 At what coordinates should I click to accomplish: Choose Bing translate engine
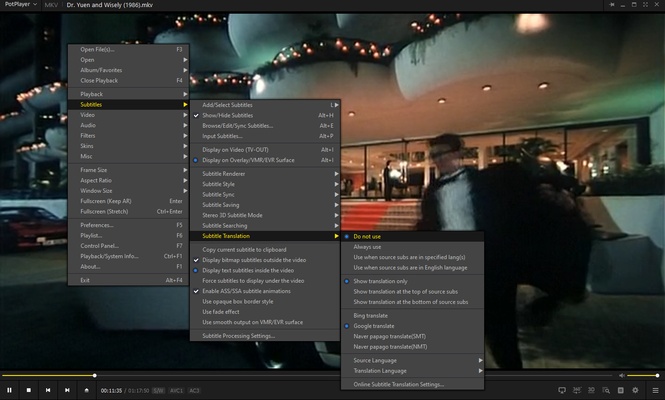(412, 316)
